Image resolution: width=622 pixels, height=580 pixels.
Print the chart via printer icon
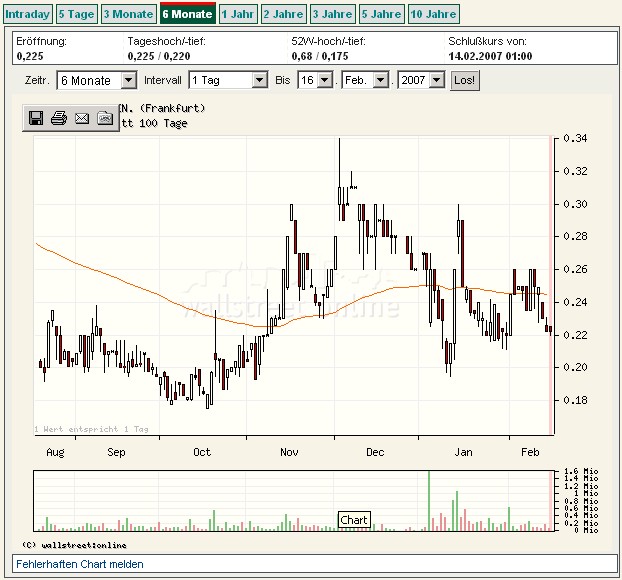pyautogui.click(x=59, y=118)
